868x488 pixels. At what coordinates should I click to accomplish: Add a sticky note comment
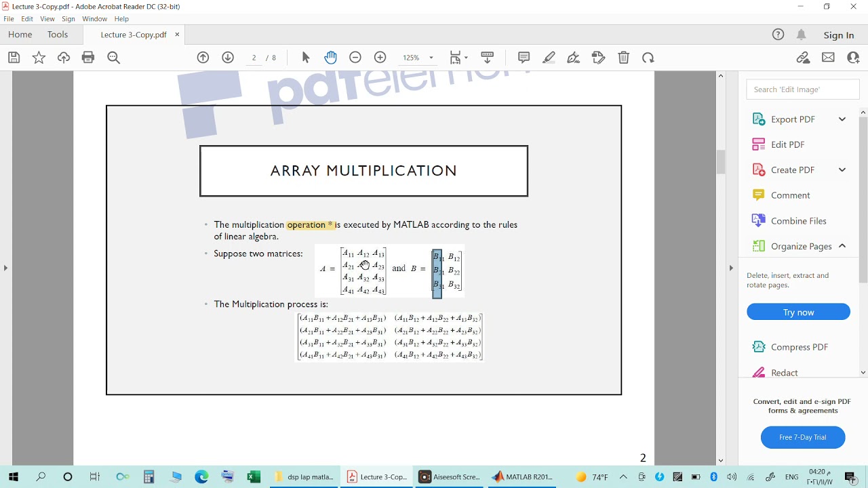coord(524,58)
